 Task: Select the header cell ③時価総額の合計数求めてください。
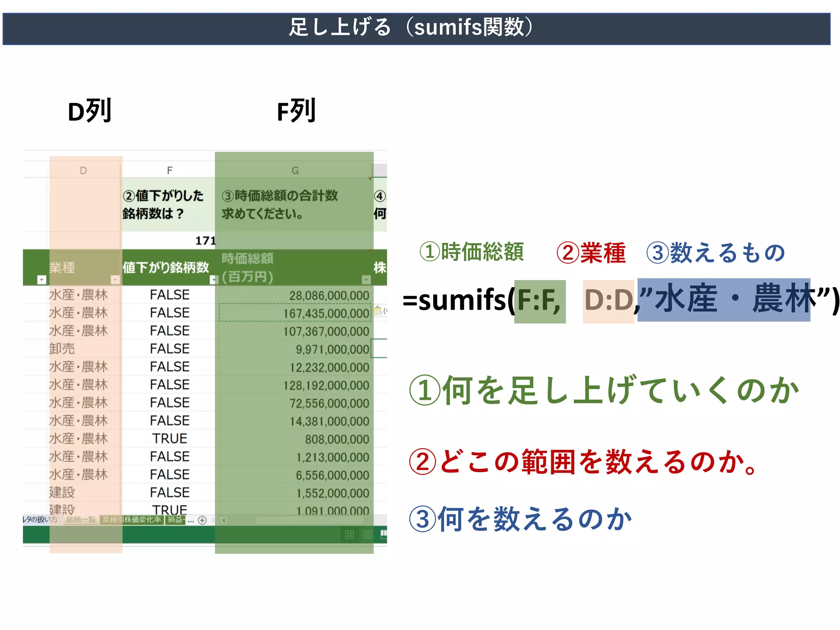[294, 204]
